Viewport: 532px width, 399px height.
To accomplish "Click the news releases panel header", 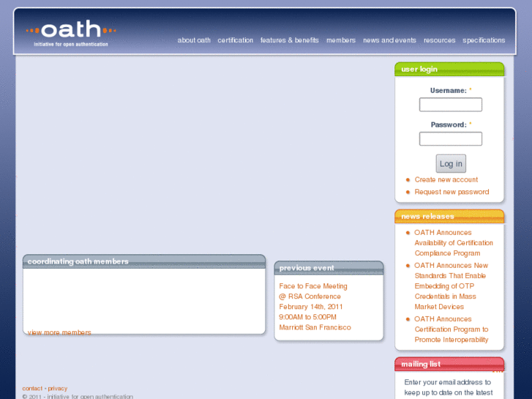I will [x=449, y=216].
